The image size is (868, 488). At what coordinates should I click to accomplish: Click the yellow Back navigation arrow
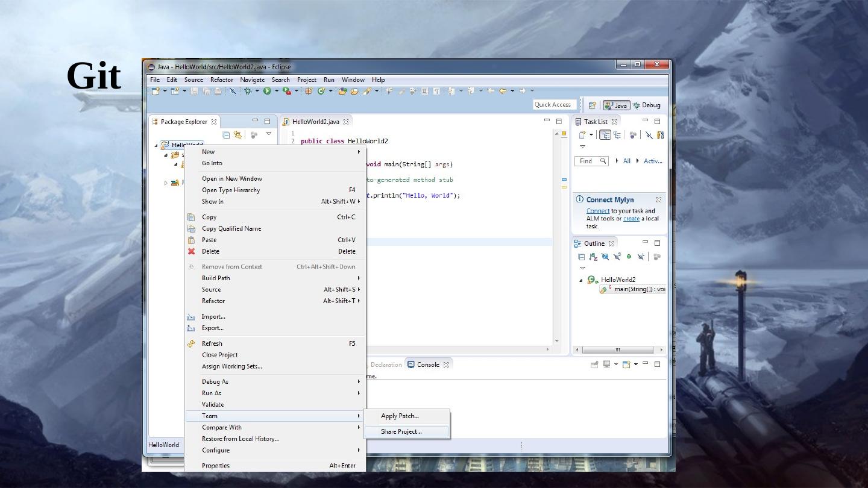tap(502, 91)
